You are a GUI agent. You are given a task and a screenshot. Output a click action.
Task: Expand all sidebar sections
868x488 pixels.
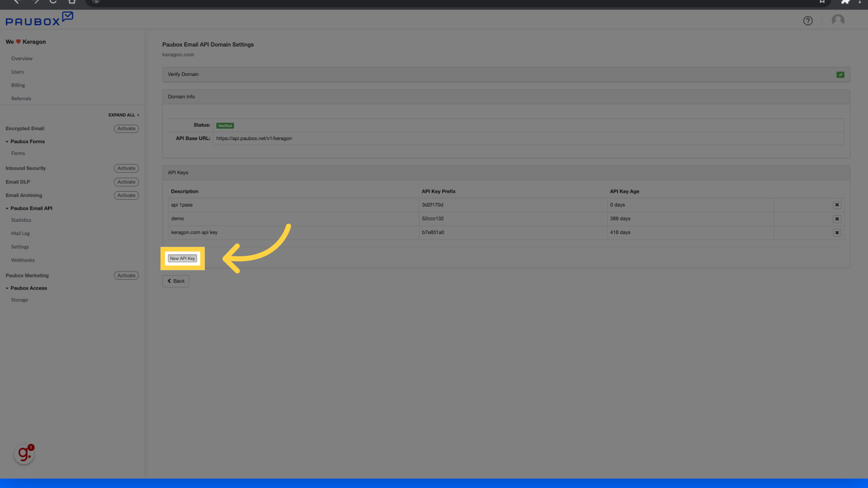tap(123, 115)
